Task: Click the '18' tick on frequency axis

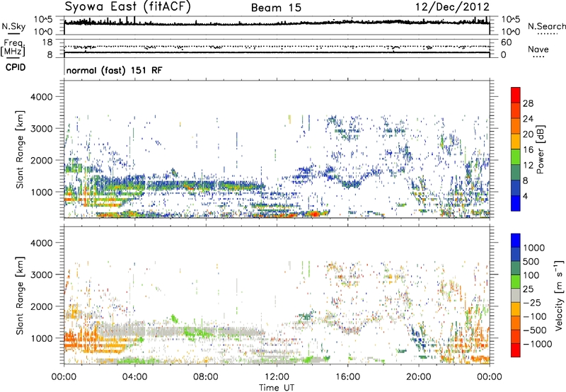Action: pyautogui.click(x=47, y=42)
